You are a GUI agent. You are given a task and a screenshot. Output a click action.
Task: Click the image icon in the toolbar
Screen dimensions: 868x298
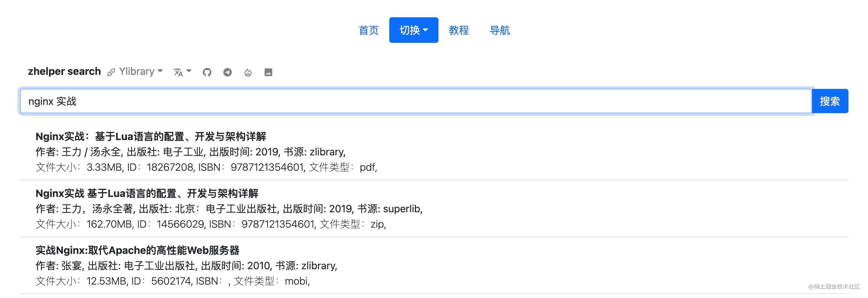(x=268, y=72)
